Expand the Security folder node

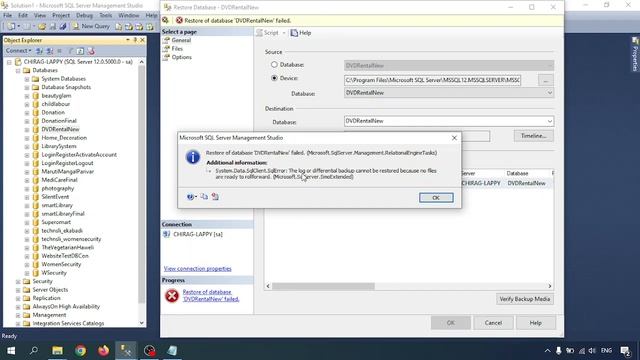tap(18, 281)
